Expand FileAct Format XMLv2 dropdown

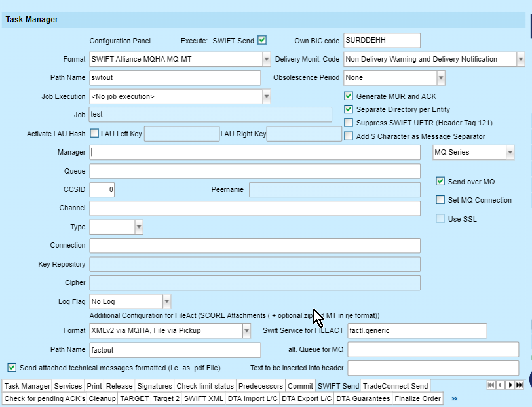tap(246, 330)
